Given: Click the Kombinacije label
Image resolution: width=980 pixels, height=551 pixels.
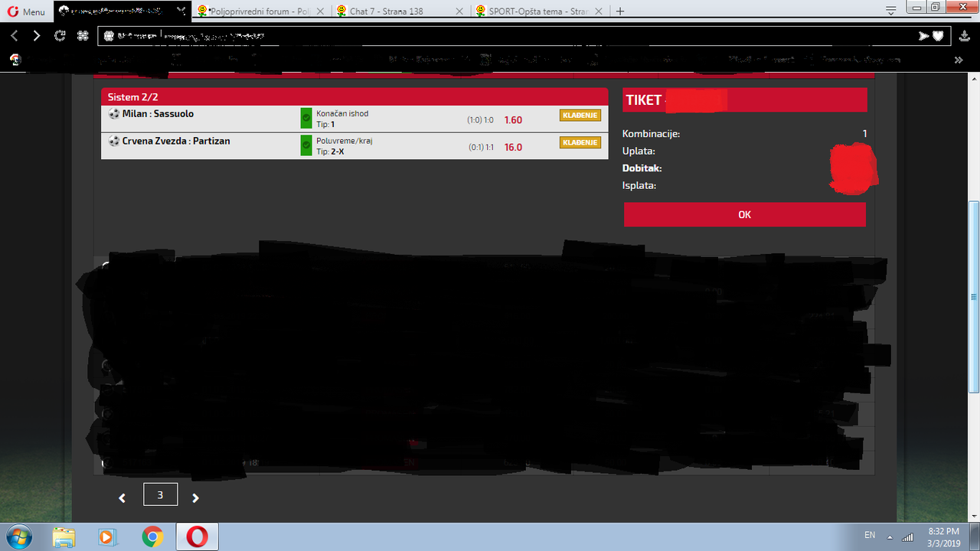Looking at the screenshot, I should pos(651,134).
